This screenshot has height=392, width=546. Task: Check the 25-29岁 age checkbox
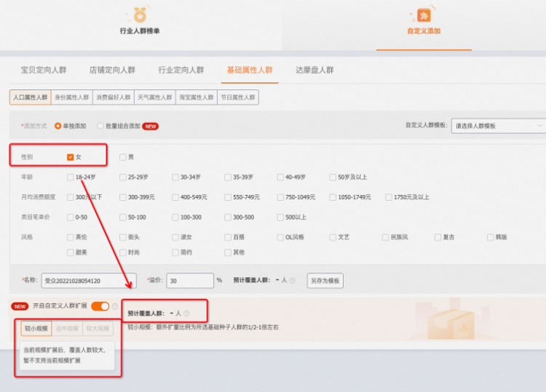click(x=123, y=177)
